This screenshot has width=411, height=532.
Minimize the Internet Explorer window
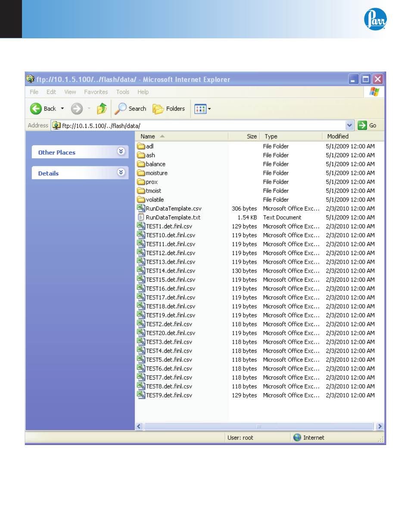[x=353, y=79]
